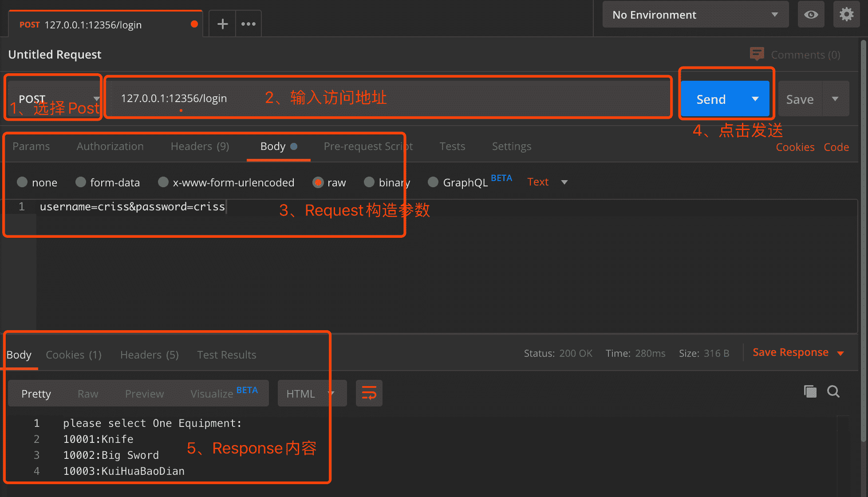Click the request URL input field
This screenshot has width=868, height=497.
coord(386,99)
